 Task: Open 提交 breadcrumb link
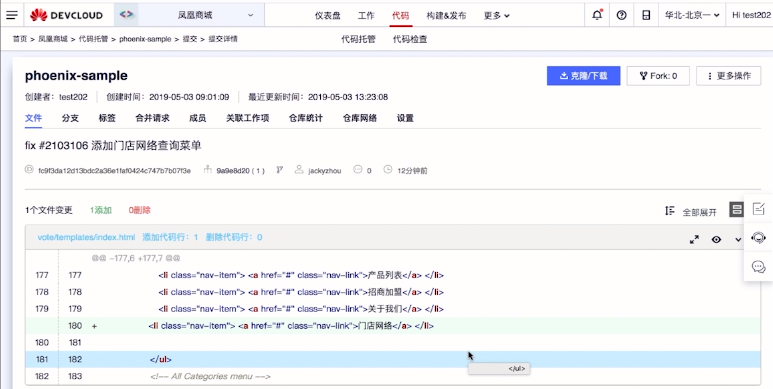(x=190, y=39)
